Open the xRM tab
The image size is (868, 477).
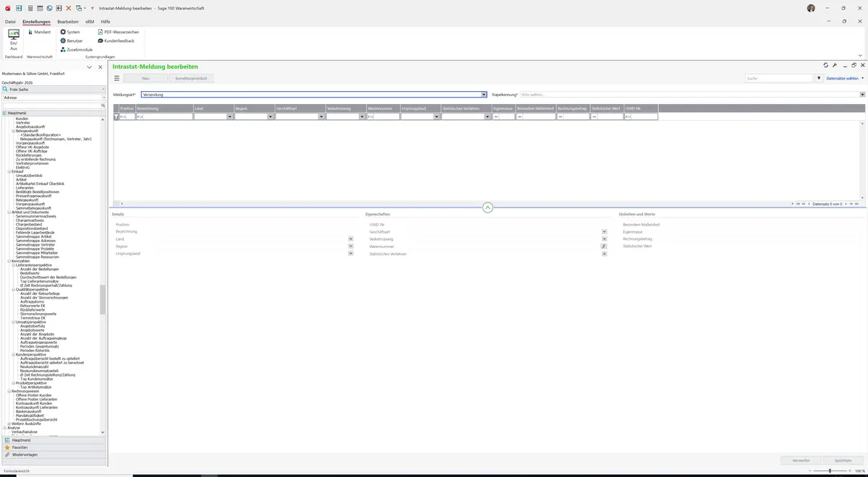click(x=90, y=22)
